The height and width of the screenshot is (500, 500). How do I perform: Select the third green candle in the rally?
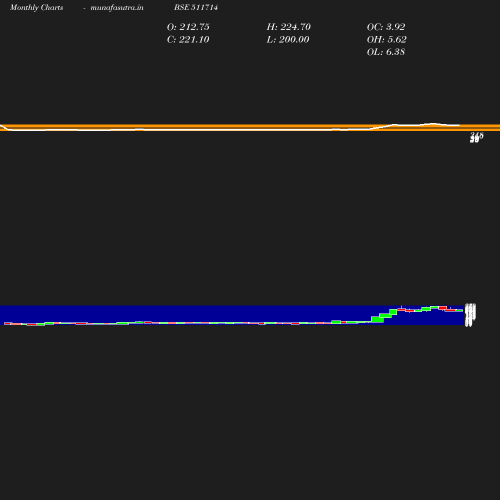pos(393,312)
